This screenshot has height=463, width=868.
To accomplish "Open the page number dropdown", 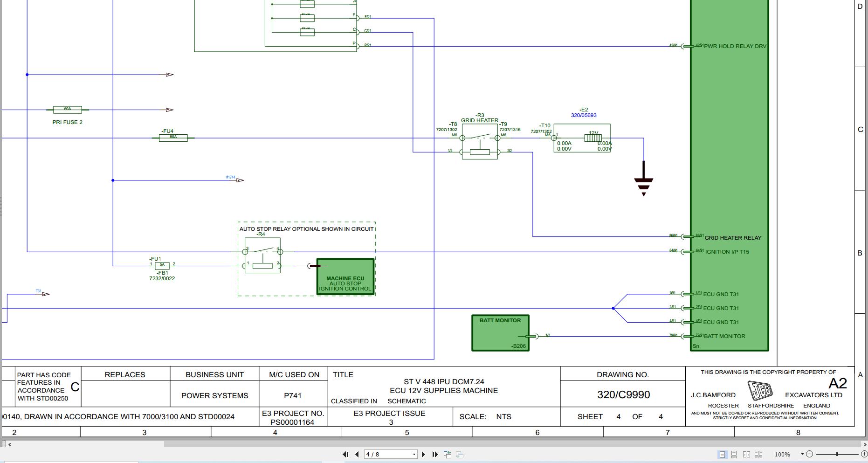I will [414, 454].
